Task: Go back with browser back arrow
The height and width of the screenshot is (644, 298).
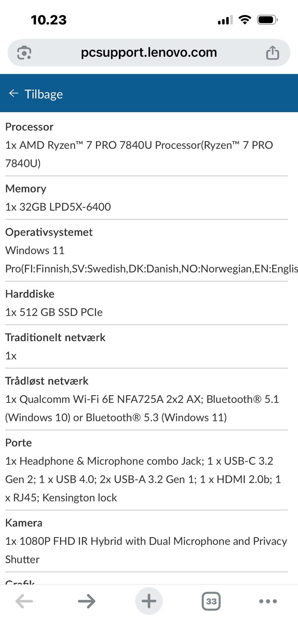Action: point(24,601)
